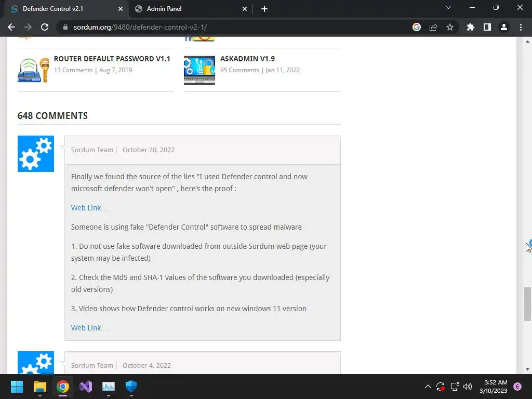Open the clock showing 3:52 AM

[x=494, y=387]
